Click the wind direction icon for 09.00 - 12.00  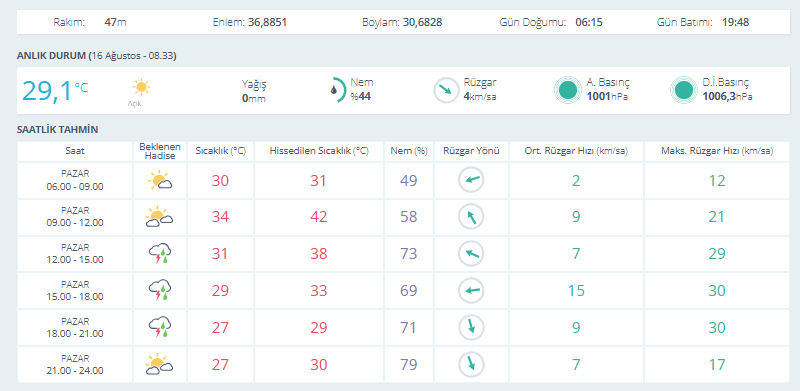tap(471, 217)
